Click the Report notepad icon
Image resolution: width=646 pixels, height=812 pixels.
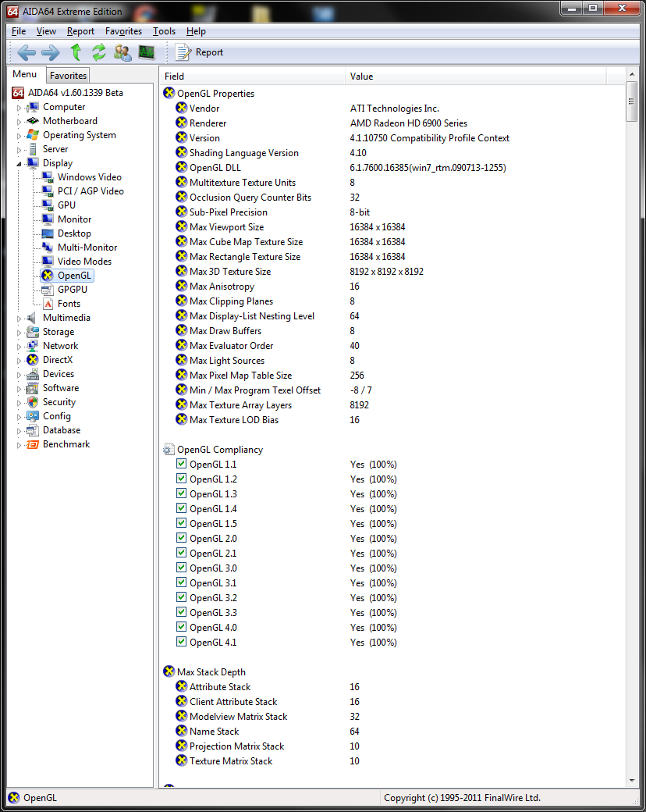coord(183,52)
